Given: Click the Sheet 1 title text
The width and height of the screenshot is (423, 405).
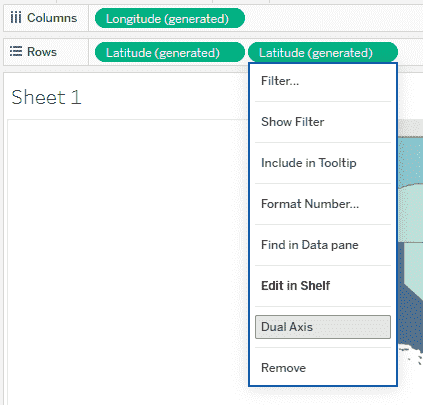Looking at the screenshot, I should pos(46,97).
